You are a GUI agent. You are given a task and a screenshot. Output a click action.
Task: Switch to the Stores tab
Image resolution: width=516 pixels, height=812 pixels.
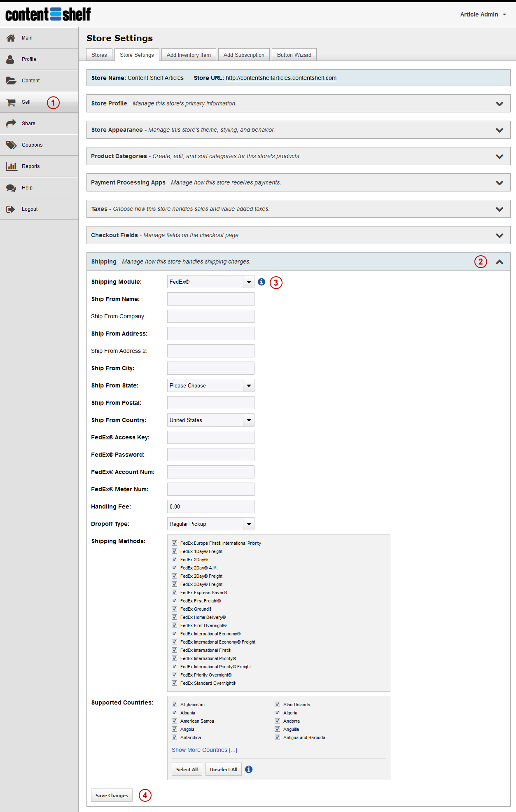pyautogui.click(x=99, y=55)
